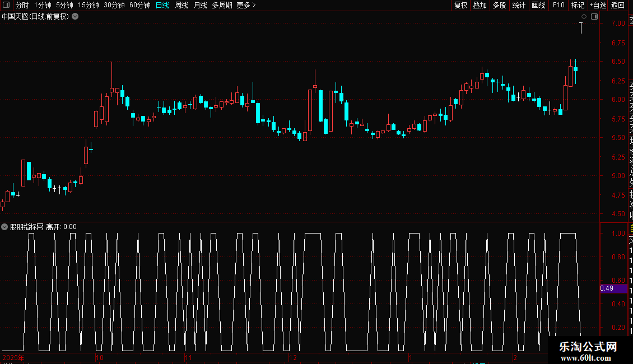The width and height of the screenshot is (633, 364).
Task: Click the 复权 button
Action: (460, 5)
